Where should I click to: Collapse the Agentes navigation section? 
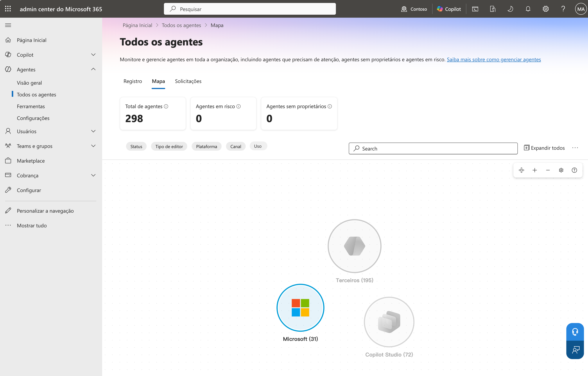click(x=93, y=69)
